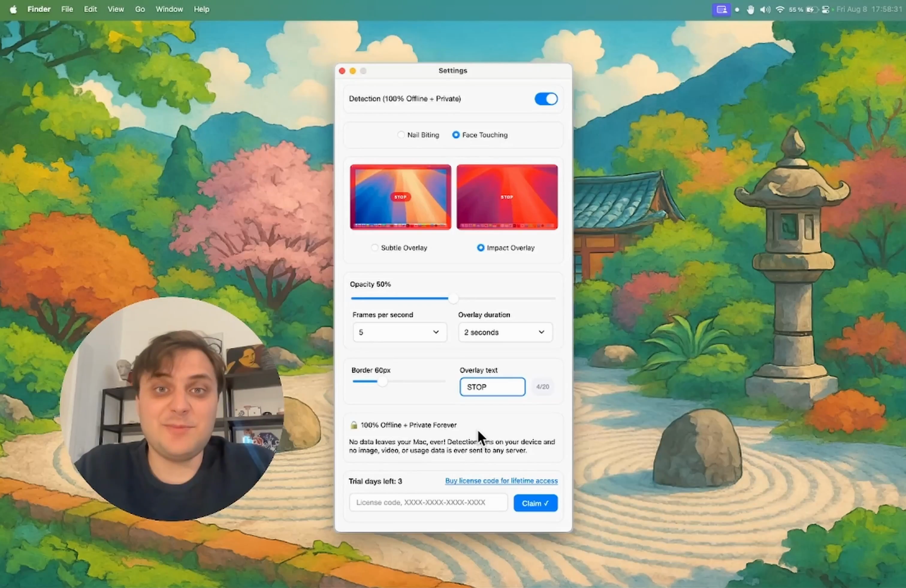
Task: Open the Go menu
Action: click(x=140, y=9)
